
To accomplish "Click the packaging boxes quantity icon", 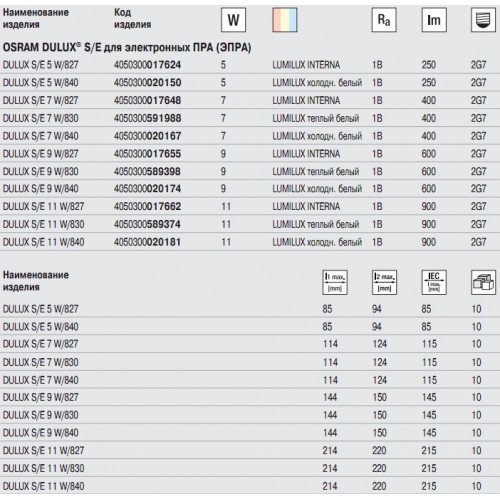I will (x=483, y=282).
